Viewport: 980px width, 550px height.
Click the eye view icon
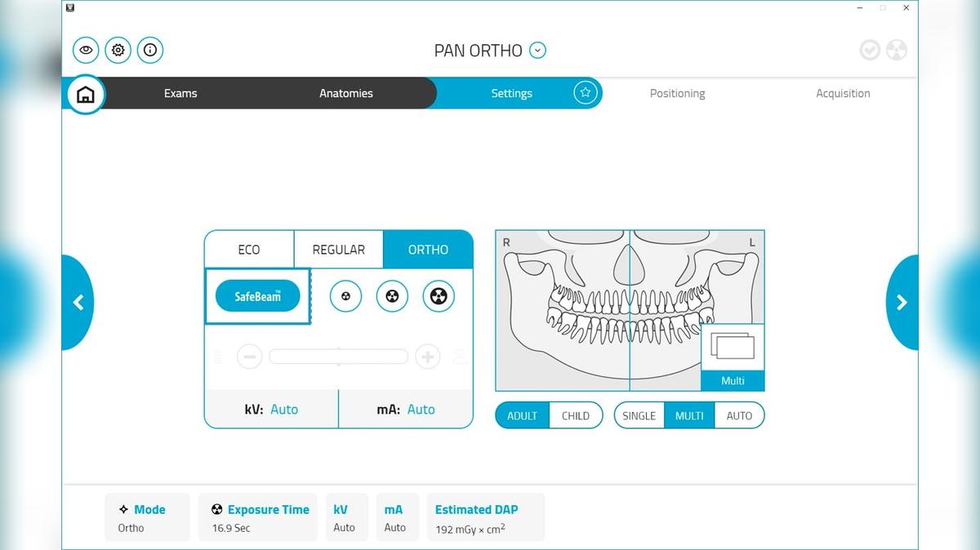(x=86, y=50)
